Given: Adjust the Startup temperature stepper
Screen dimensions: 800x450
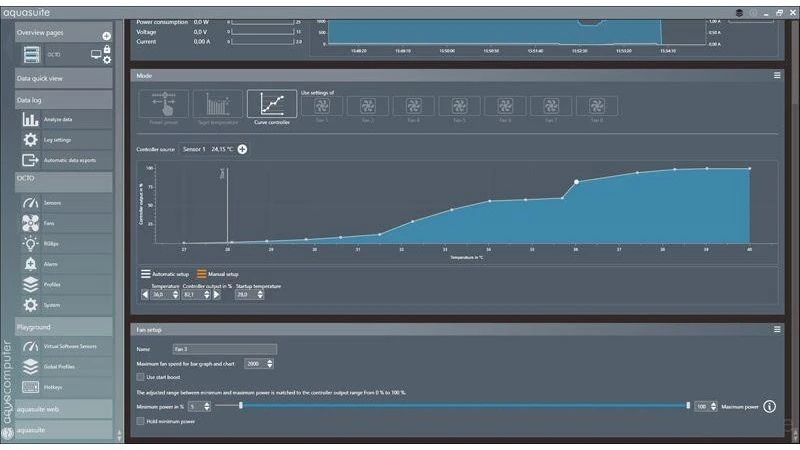Looking at the screenshot, I should (x=260, y=294).
